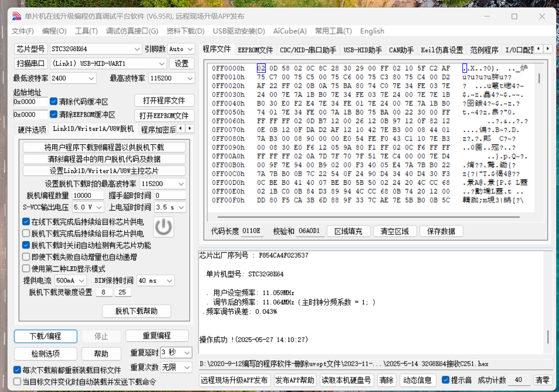559x392 pixels.
Task: Switch to CAN助手 tab
Action: (x=401, y=50)
